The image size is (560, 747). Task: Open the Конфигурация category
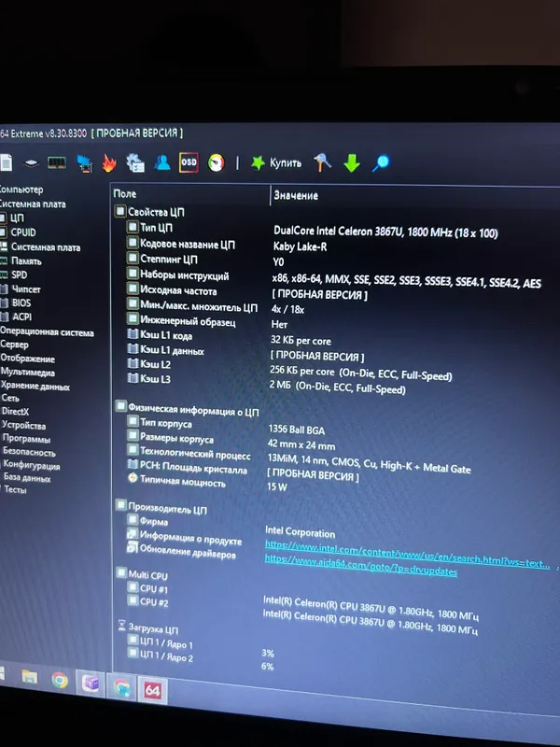[32, 465]
